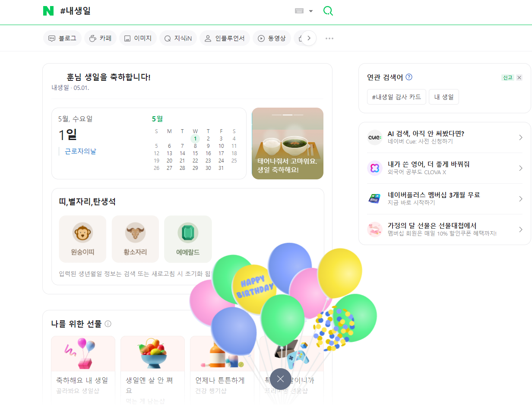Click the 신고 report button
Image resolution: width=532 pixels, height=405 pixels.
point(508,77)
